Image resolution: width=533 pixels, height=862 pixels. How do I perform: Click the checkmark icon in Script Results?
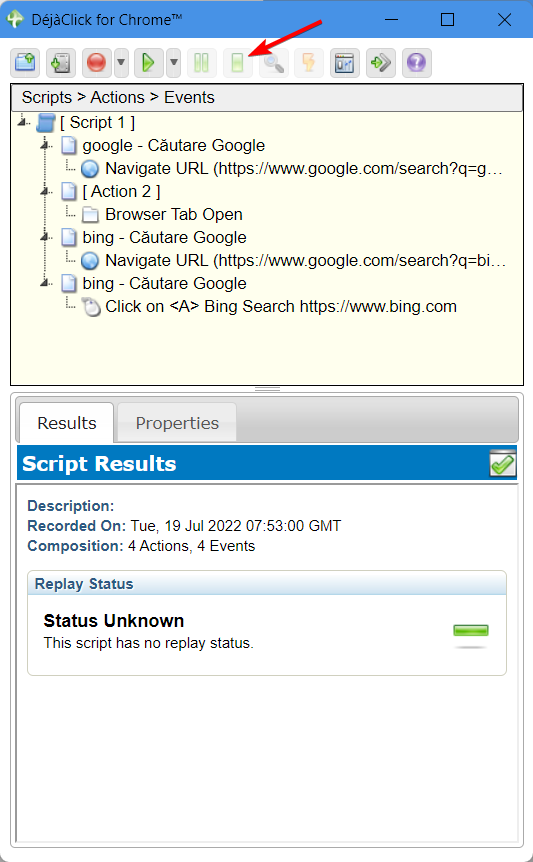tap(502, 463)
